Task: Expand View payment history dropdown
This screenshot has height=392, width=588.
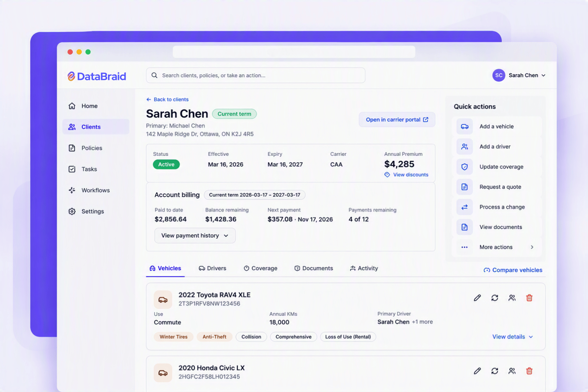Action: [x=195, y=235]
